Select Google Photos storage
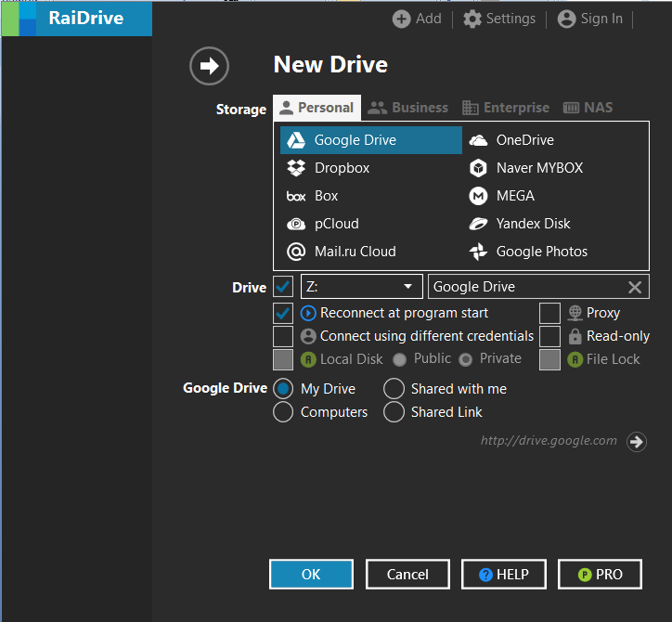The image size is (672, 622). [x=541, y=252]
